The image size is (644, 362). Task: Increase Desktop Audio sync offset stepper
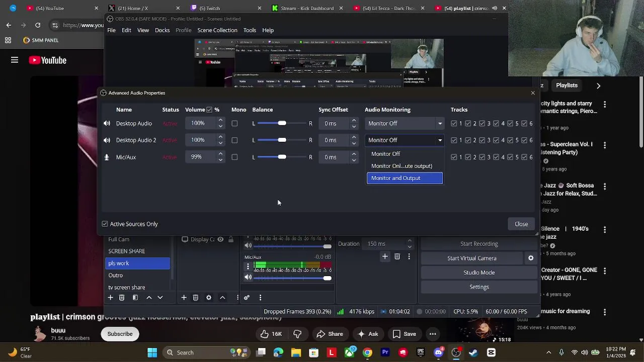coord(354,121)
